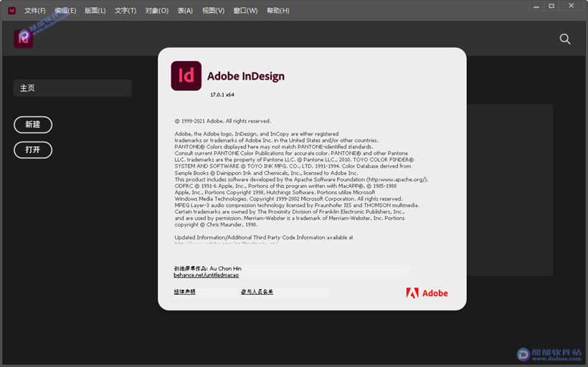Minimize the InDesign window

(x=536, y=6)
